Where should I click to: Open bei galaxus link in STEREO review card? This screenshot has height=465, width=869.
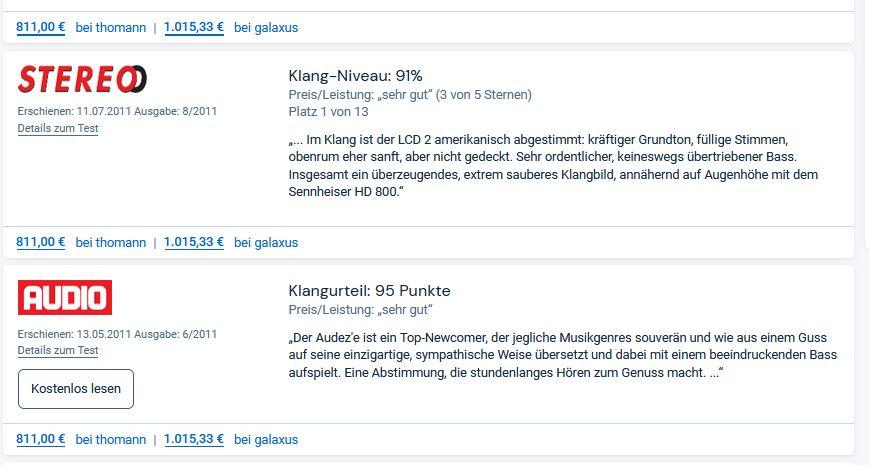tap(265, 242)
